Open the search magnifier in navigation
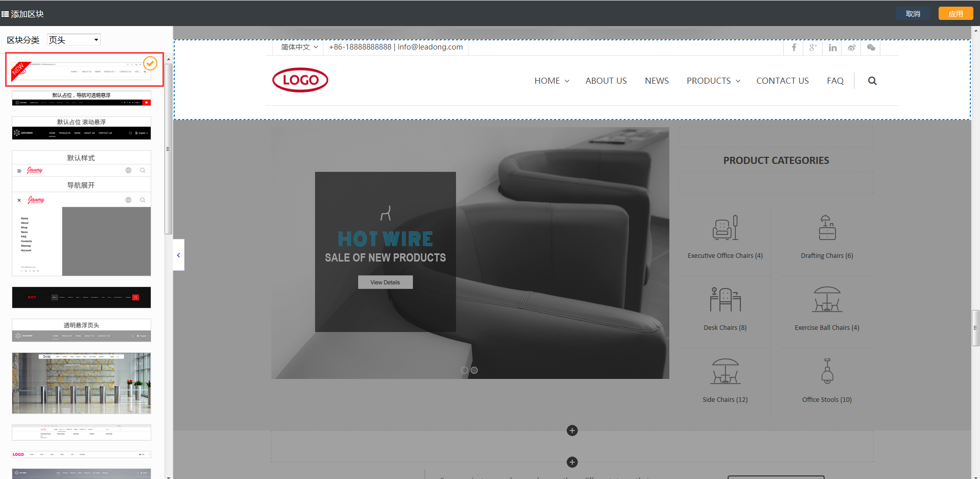 [x=872, y=81]
